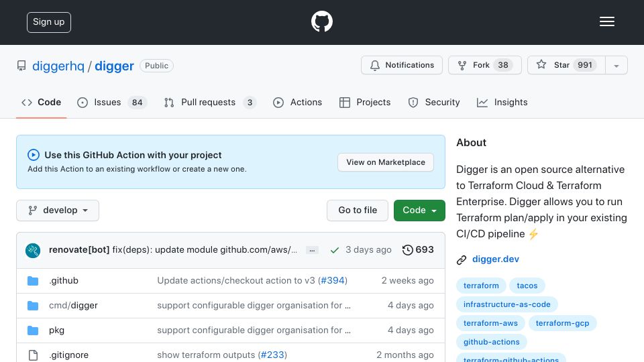Open the digger.dev website link
Image resolution: width=644 pixels, height=362 pixels.
[x=496, y=259]
